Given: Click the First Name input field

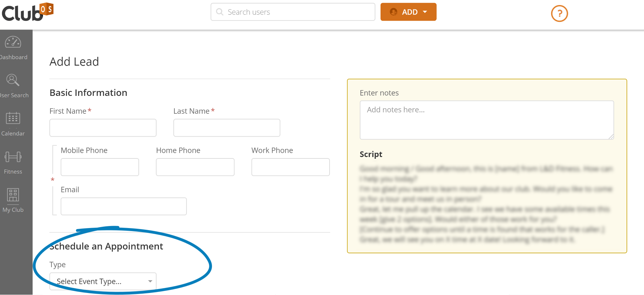Looking at the screenshot, I should click(x=103, y=128).
